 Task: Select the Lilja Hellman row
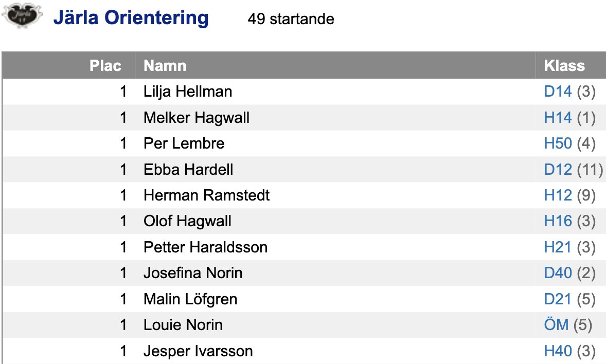click(x=304, y=92)
